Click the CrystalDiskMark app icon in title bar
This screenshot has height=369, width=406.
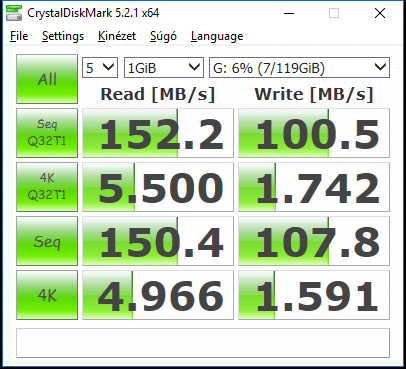coord(14,13)
